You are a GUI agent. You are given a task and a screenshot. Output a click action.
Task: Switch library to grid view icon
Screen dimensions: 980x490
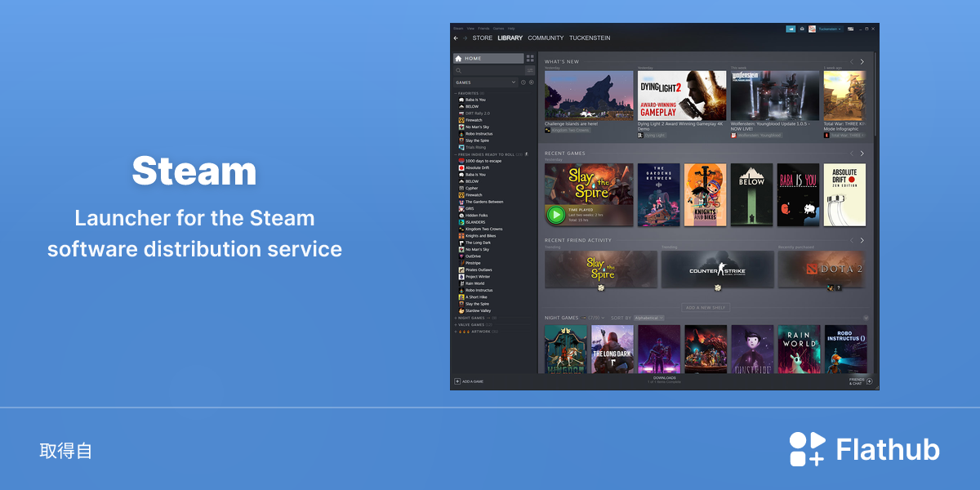[x=530, y=59]
